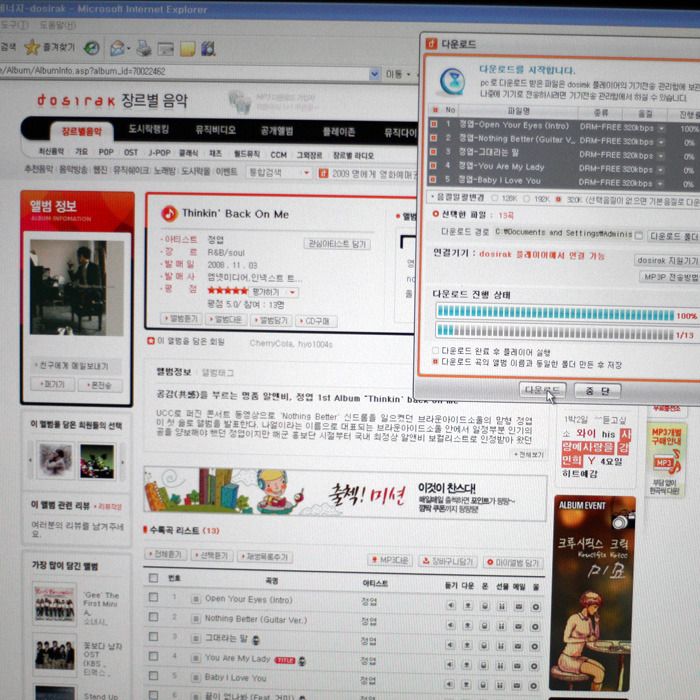
Task: Click gift icon for Nothing Better row
Action: coord(501,626)
